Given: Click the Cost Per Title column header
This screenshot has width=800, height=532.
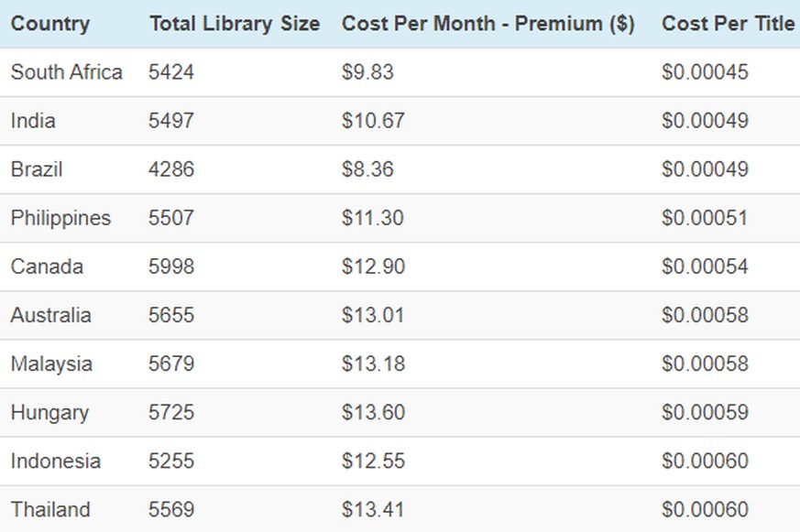Looking at the screenshot, I should (x=728, y=24).
